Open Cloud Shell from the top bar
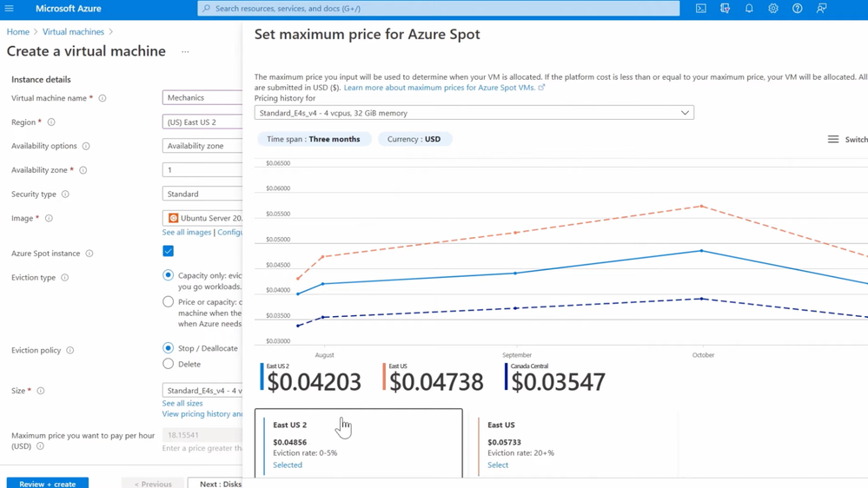This screenshot has height=488, width=868. [x=701, y=9]
